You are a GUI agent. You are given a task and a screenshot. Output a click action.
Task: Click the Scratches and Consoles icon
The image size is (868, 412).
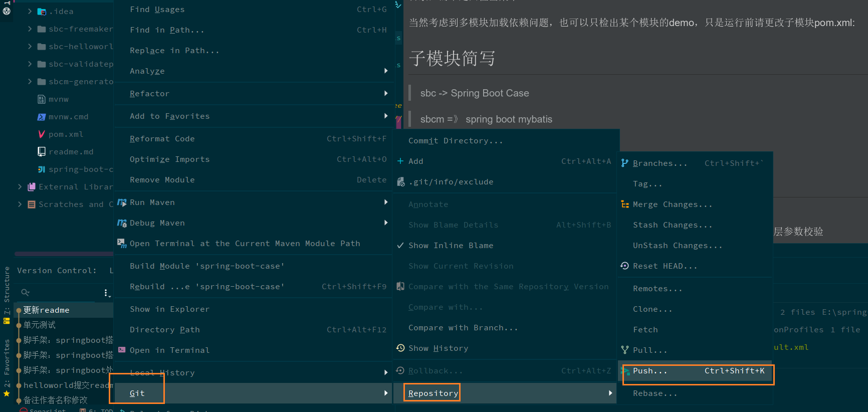(x=32, y=204)
